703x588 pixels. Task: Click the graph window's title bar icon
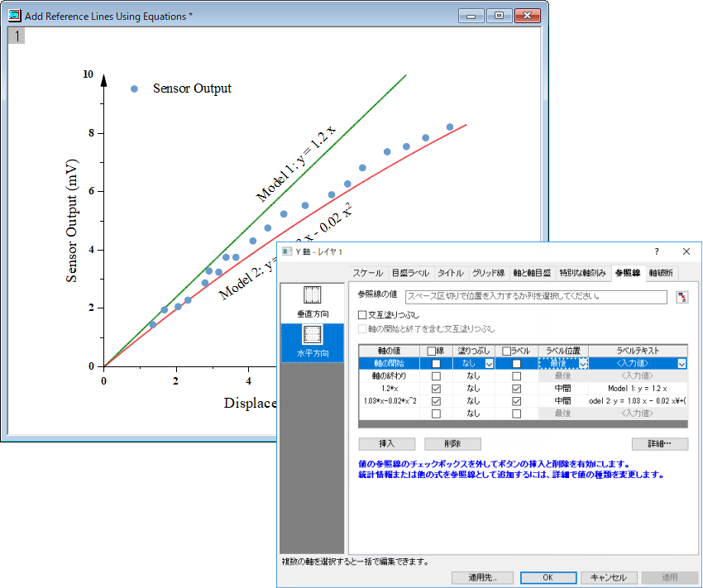[14, 16]
